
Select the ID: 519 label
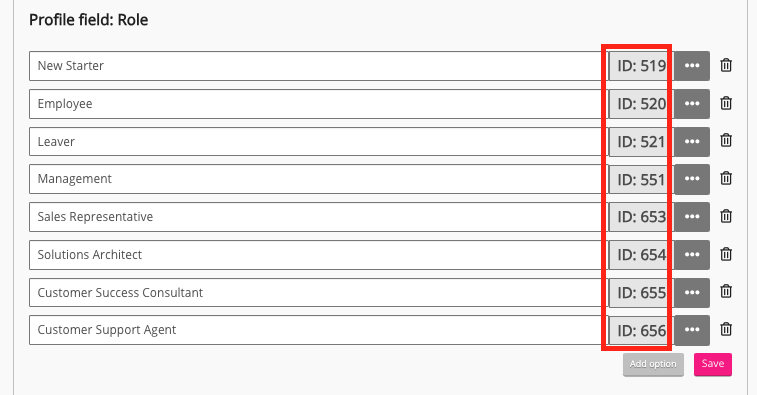click(641, 66)
